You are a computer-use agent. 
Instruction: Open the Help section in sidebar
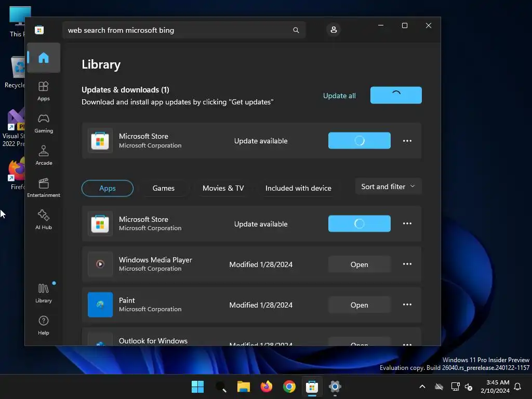pyautogui.click(x=44, y=325)
